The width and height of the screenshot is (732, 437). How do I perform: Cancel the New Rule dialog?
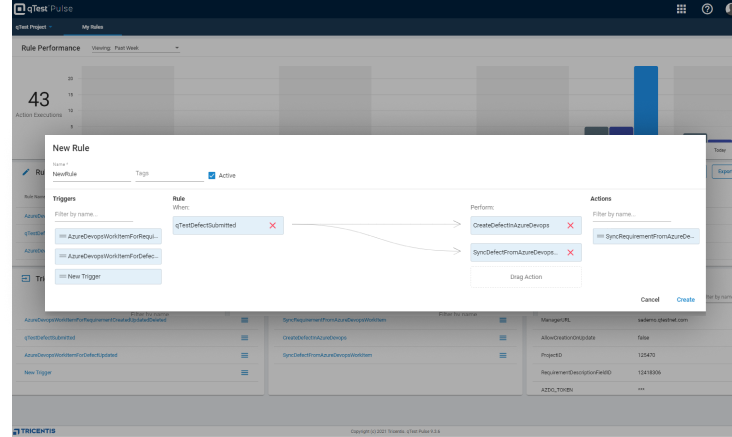[x=650, y=299]
